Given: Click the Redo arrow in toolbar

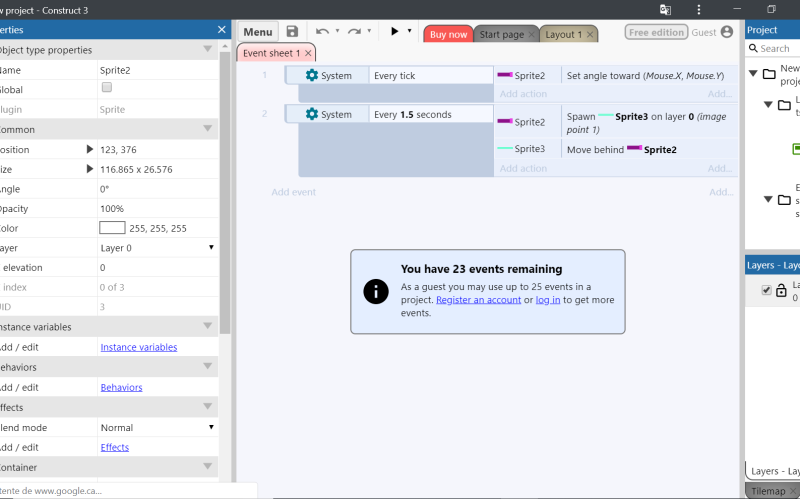Looking at the screenshot, I should coord(357,32).
